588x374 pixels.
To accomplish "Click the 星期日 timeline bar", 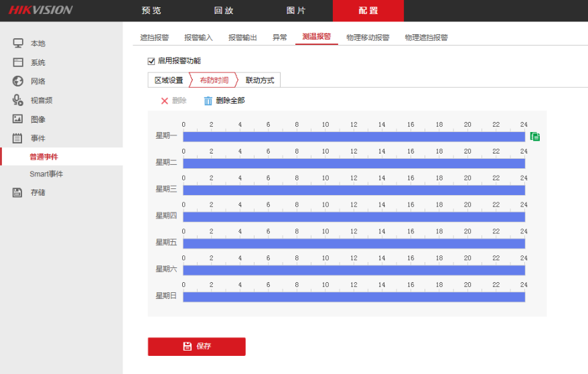I will pyautogui.click(x=354, y=296).
